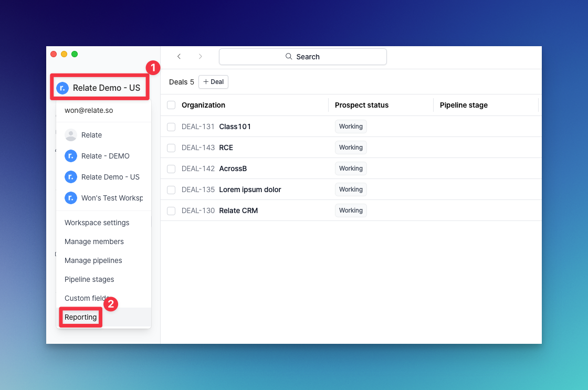
Task: Click the DEAL-131 identifier
Action: pos(198,127)
